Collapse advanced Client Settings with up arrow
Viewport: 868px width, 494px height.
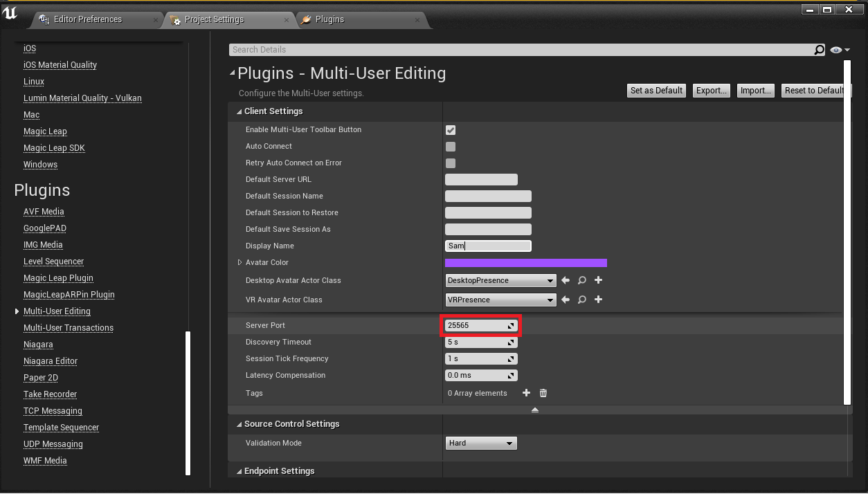[x=535, y=410]
